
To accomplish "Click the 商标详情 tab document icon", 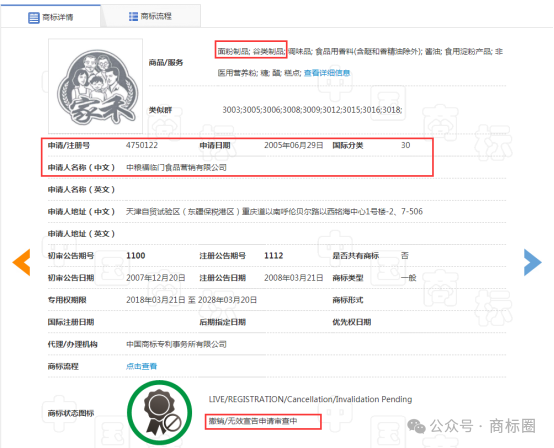I will pyautogui.click(x=34, y=17).
